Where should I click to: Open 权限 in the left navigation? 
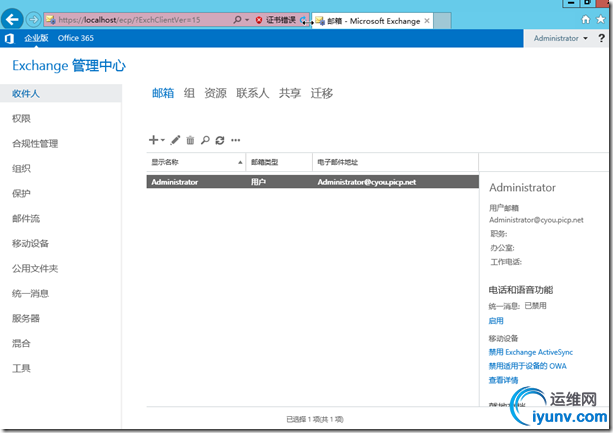21,118
